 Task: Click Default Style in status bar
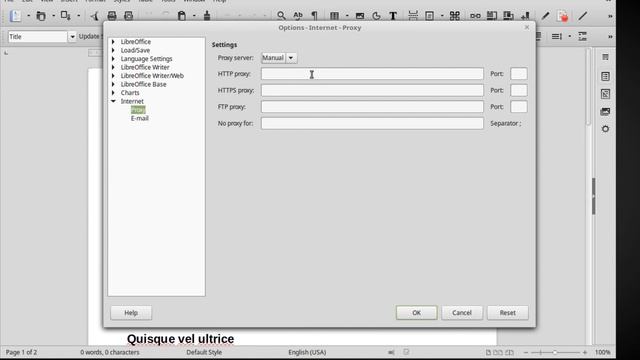pyautogui.click(x=204, y=352)
